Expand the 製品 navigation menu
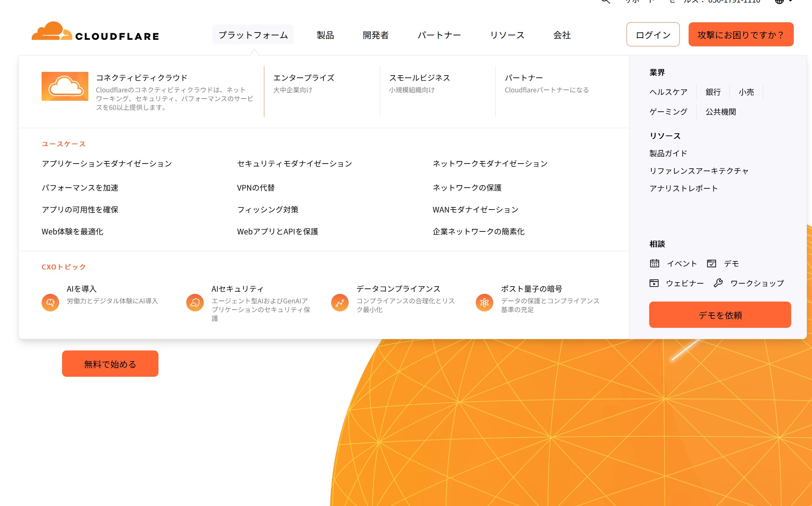 325,35
